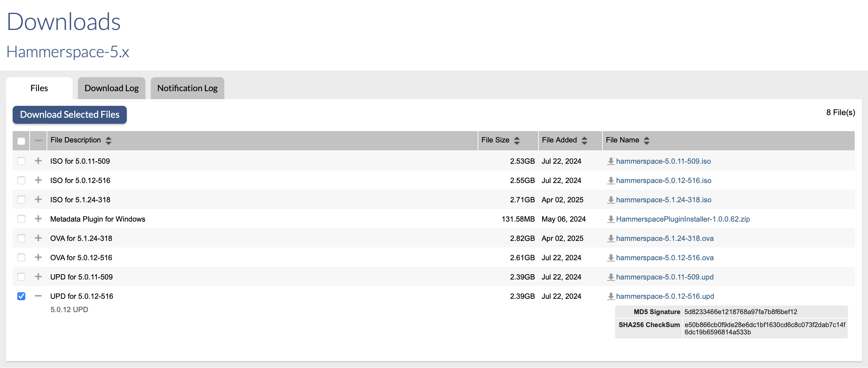
Task: Download HammerspacePluginInstaller-1.0.0.62.zip link
Action: [683, 219]
